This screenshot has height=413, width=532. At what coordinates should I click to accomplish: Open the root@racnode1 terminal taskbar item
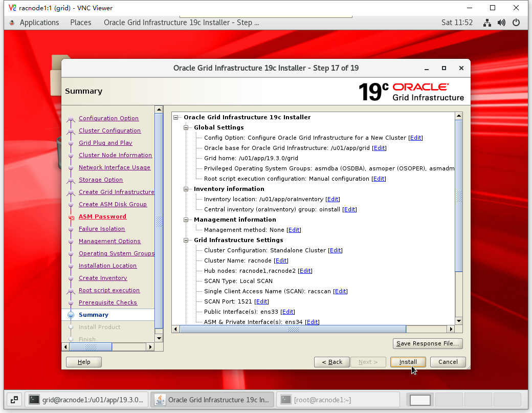pos(338,400)
